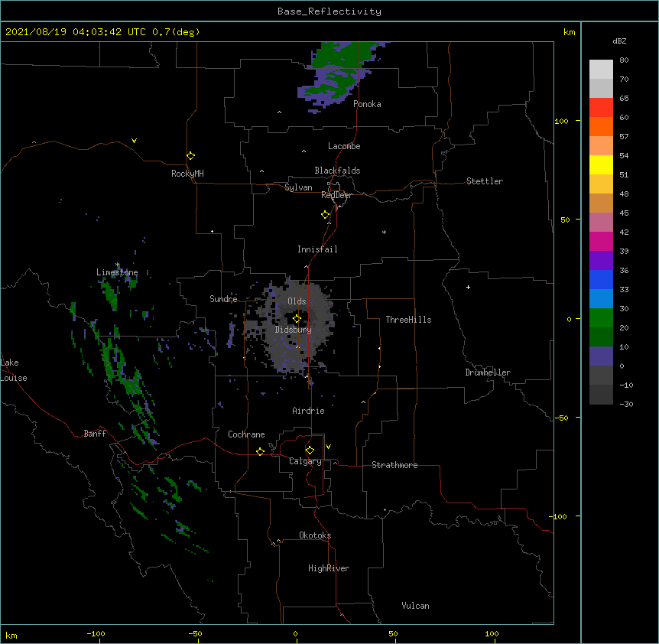Click the Strathmore label

coord(394,465)
